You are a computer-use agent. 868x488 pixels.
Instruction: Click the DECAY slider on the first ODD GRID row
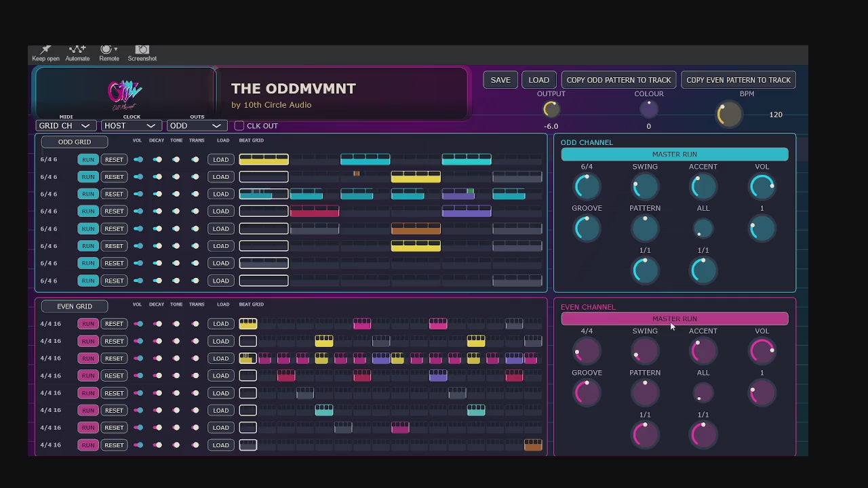157,160
